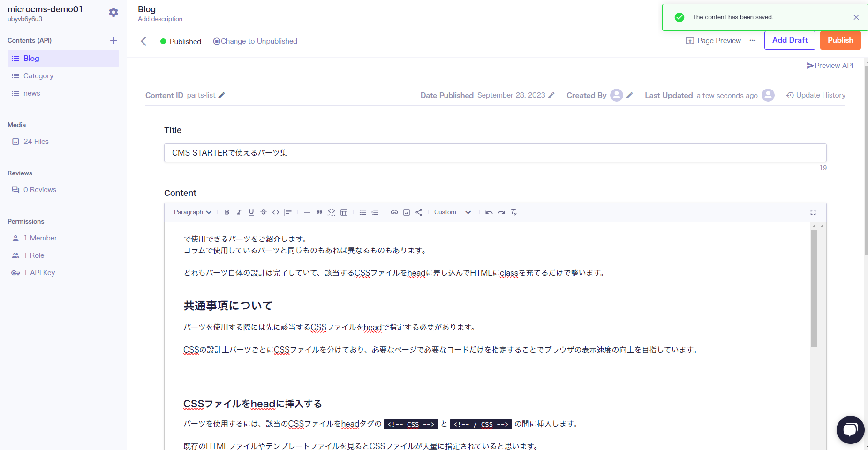Insert an image into content

coord(407,212)
